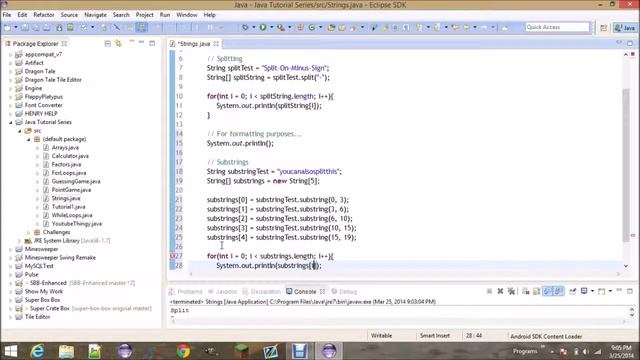Open the Refactor menu
Viewport: 640px width, 360px height.
(44, 15)
